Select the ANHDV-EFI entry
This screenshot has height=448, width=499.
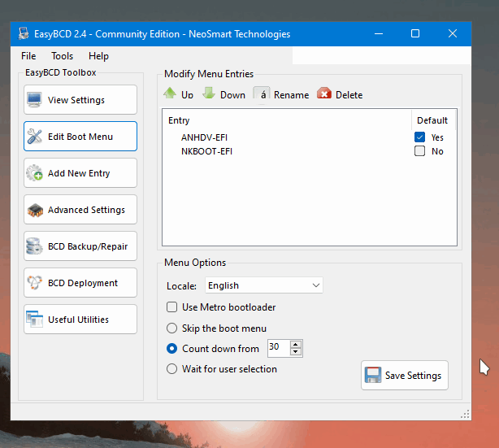click(204, 137)
